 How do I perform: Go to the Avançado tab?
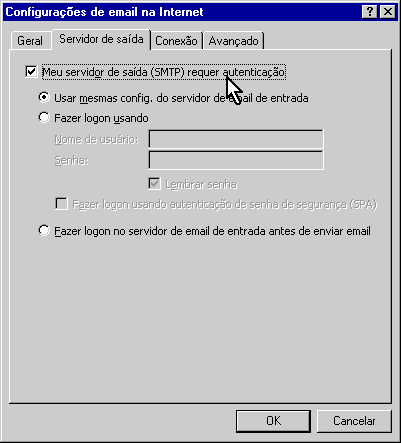point(234,41)
